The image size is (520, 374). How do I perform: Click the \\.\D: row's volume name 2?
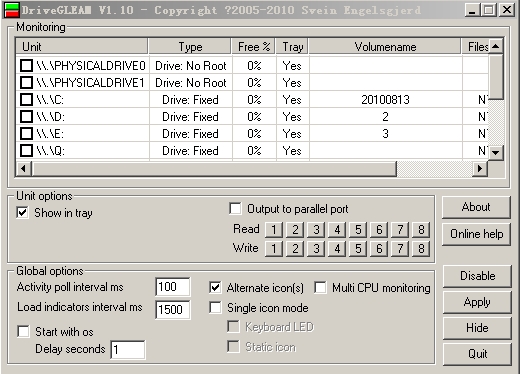[x=385, y=116]
